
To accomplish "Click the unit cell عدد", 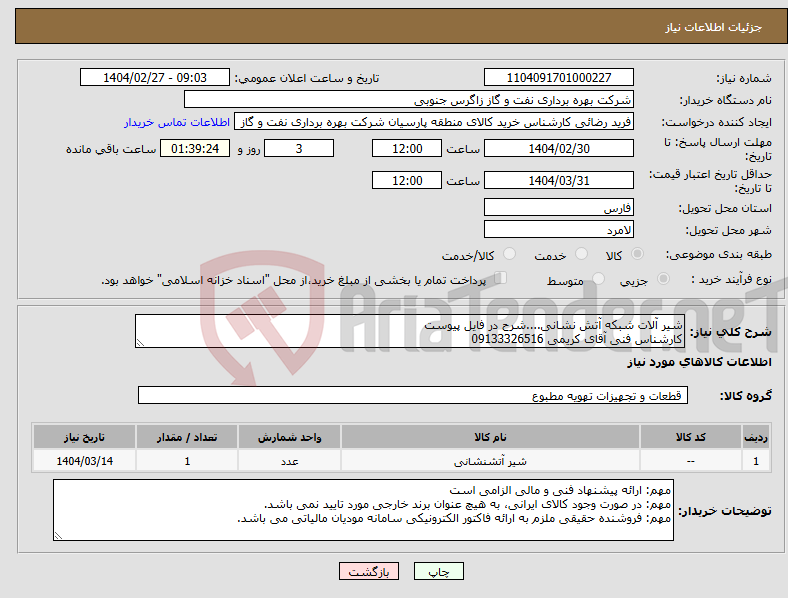I will [x=289, y=461].
